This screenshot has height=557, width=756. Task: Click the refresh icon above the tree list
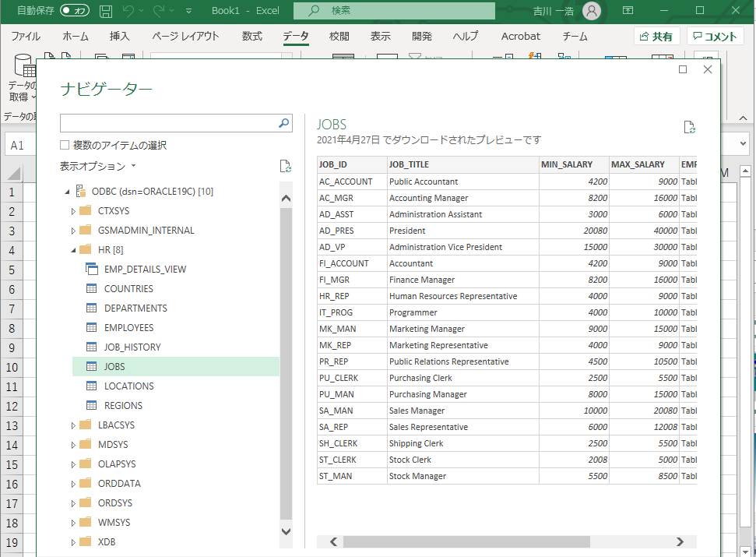click(285, 166)
